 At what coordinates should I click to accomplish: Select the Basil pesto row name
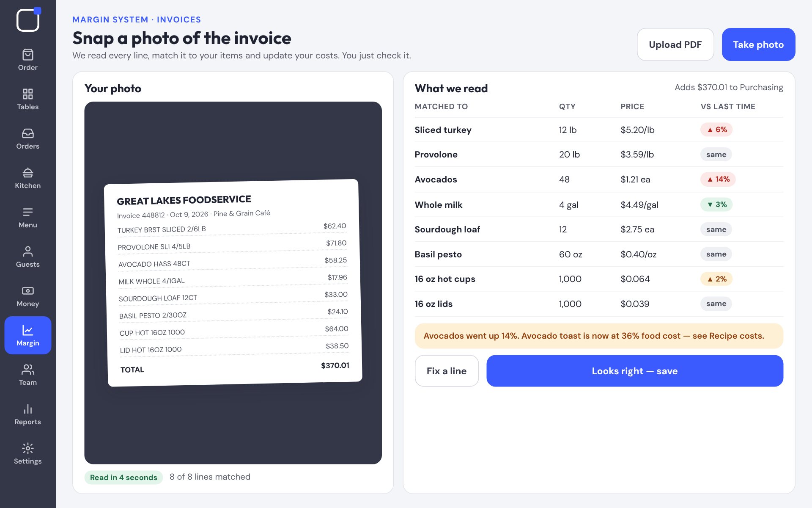[x=438, y=254]
